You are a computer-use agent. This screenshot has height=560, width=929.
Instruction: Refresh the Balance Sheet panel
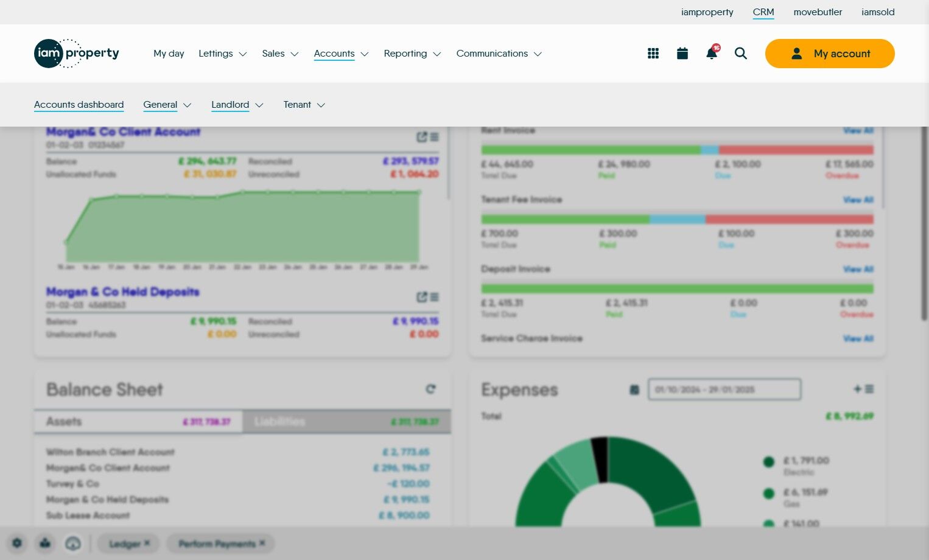[431, 389]
